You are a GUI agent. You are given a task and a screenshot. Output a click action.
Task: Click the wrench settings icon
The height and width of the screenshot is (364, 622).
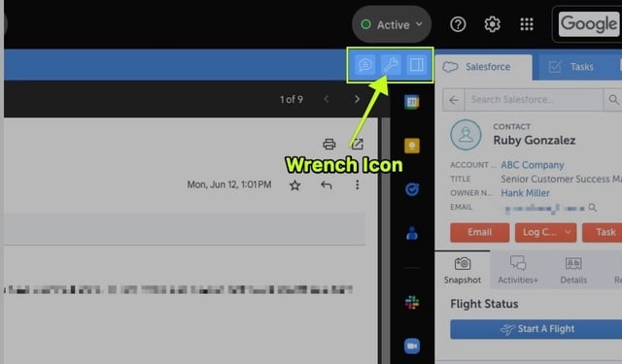point(391,65)
